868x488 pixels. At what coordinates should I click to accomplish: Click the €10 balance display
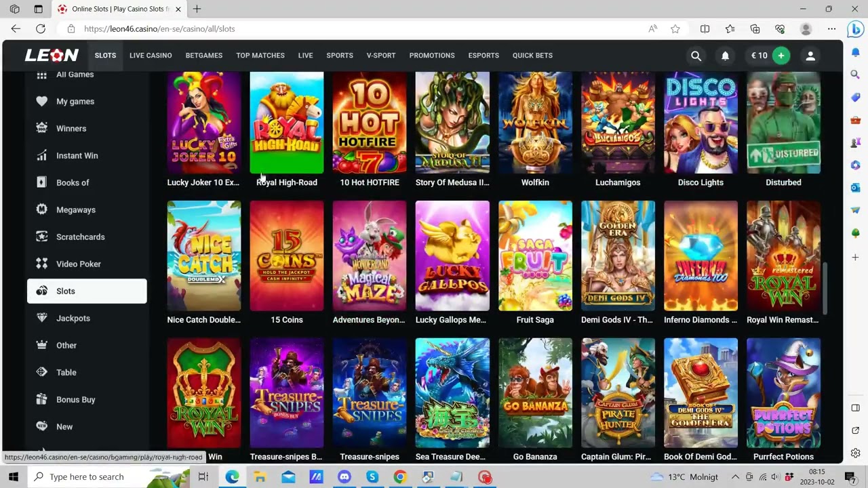pyautogui.click(x=759, y=56)
